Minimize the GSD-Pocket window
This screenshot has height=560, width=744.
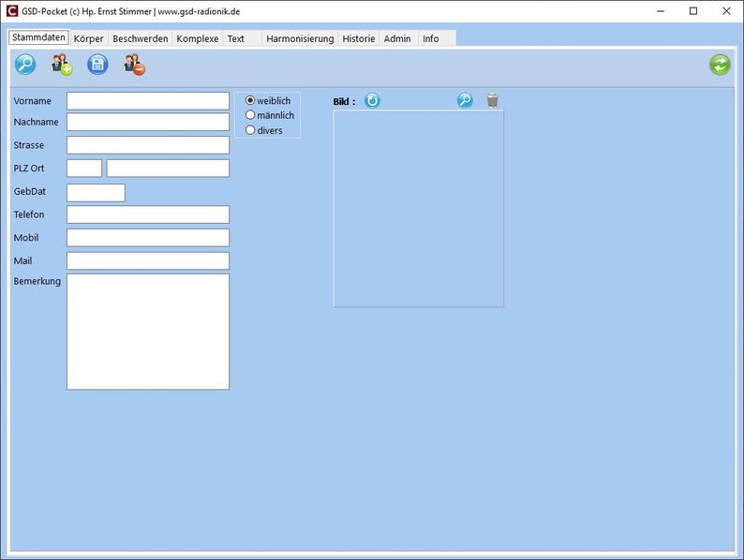(x=661, y=11)
